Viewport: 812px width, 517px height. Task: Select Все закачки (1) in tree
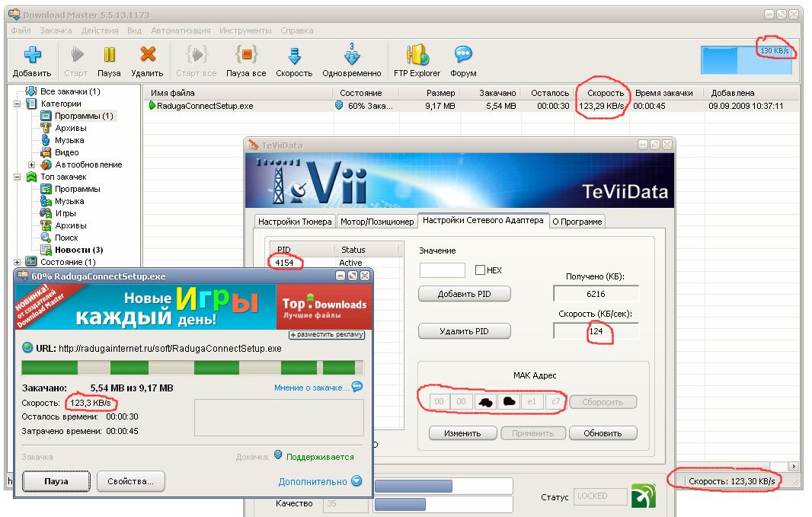point(70,91)
